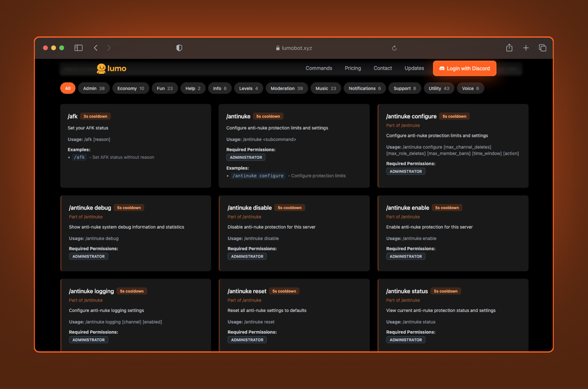Show Economy category commands

point(130,88)
